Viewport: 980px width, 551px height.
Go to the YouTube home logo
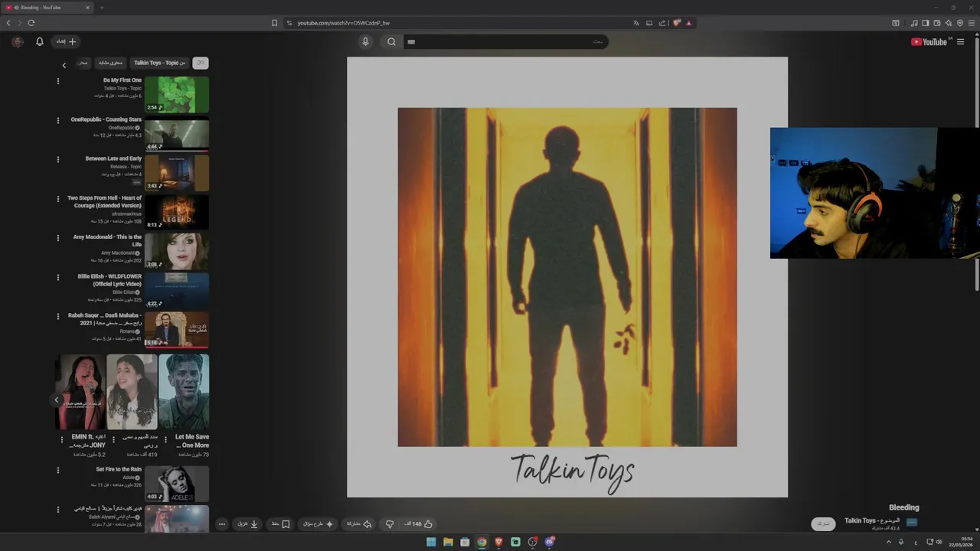point(929,42)
